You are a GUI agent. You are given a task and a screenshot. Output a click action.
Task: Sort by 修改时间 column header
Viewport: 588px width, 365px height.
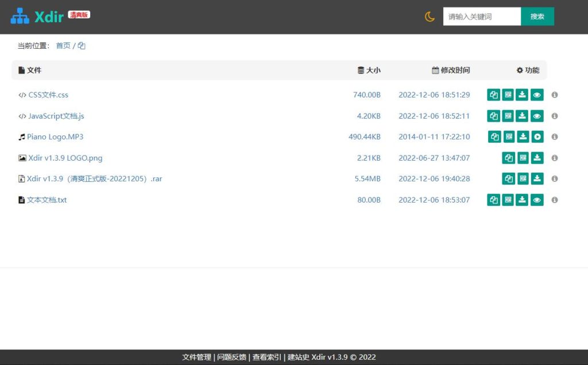click(451, 70)
